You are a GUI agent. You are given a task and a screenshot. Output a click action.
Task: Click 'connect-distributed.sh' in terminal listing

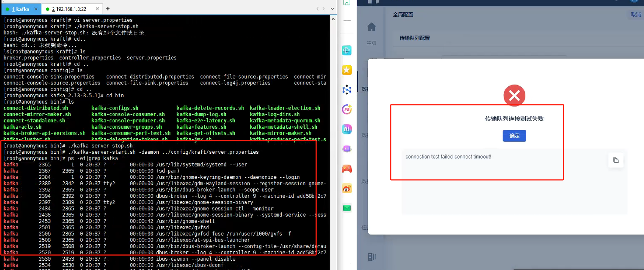(x=36, y=108)
